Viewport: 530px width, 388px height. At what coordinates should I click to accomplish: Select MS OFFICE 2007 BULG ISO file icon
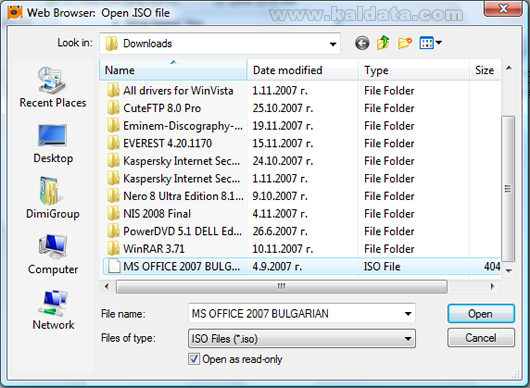(114, 266)
